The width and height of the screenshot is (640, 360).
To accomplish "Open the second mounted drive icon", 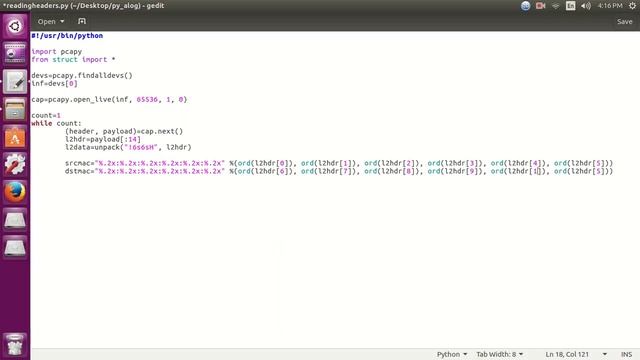I will pyautogui.click(x=15, y=247).
